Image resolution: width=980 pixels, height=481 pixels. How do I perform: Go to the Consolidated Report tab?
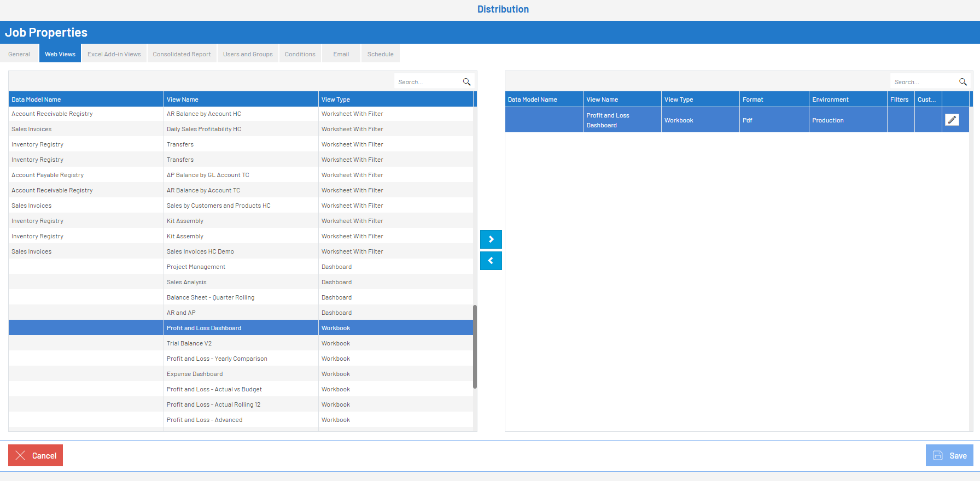pyautogui.click(x=182, y=54)
